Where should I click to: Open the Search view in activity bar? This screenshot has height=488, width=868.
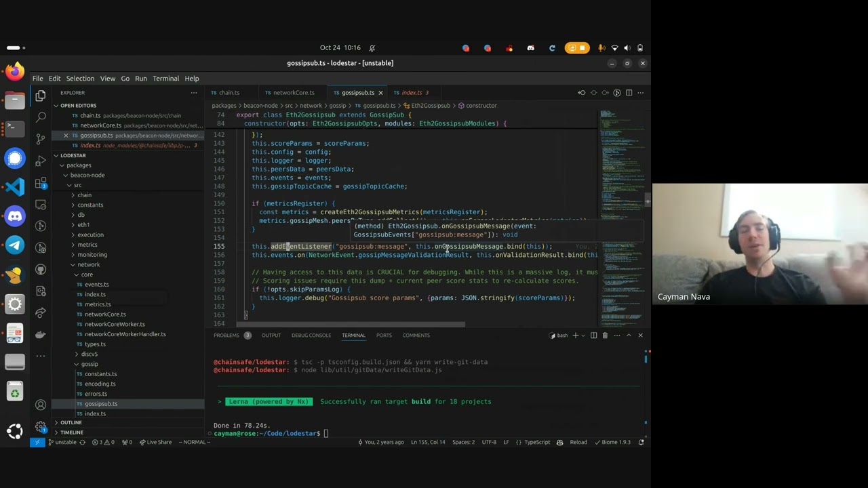coord(41,117)
